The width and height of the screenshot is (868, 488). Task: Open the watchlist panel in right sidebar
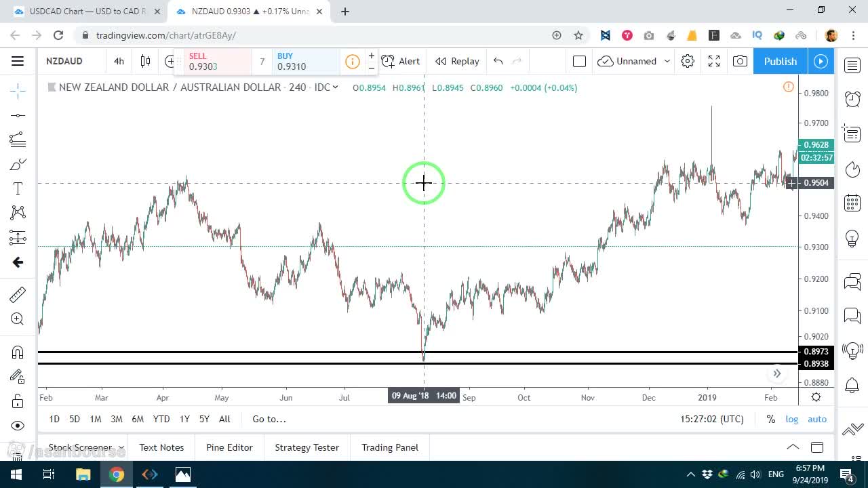[852, 65]
